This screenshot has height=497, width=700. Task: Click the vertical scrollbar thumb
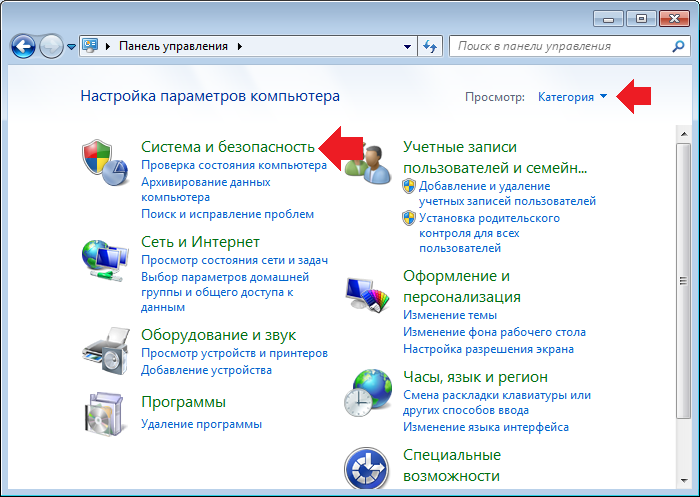[x=683, y=281]
